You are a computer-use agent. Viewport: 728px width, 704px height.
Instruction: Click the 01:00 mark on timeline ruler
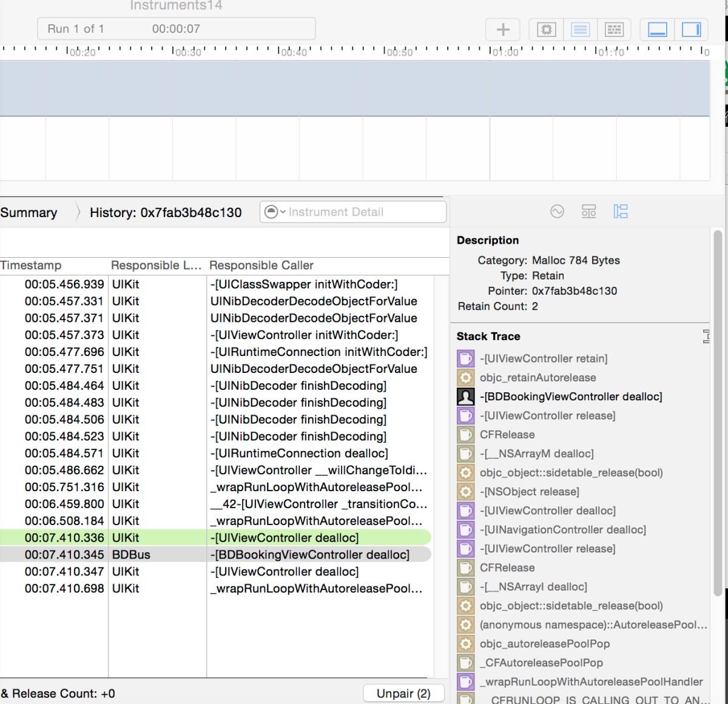pyautogui.click(x=505, y=52)
